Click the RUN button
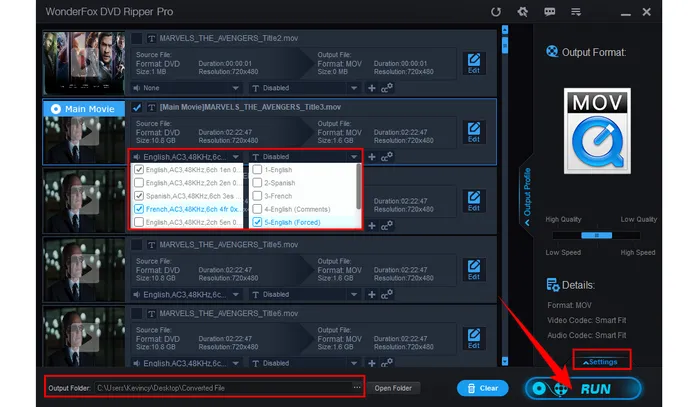 tap(583, 389)
